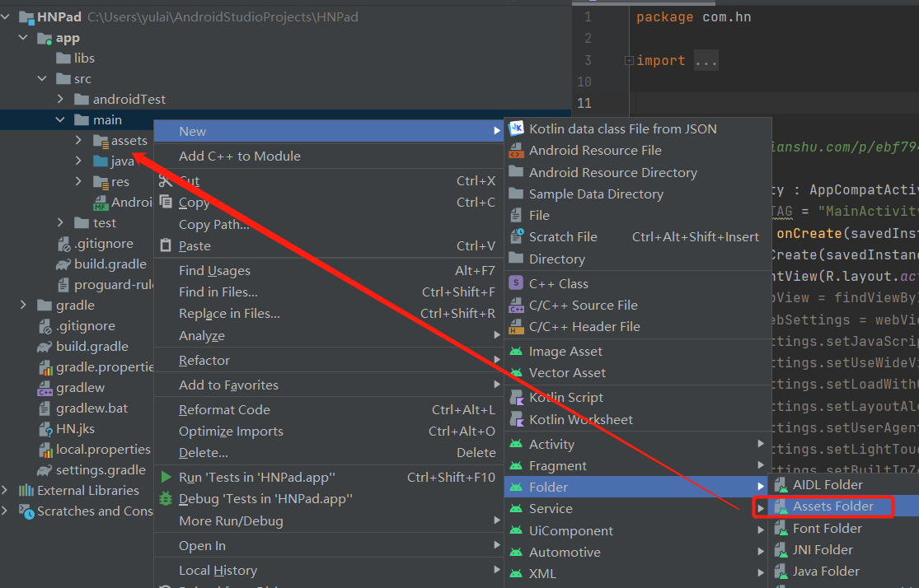Image resolution: width=919 pixels, height=588 pixels.
Task: Collapse the src folder node
Action: point(42,78)
